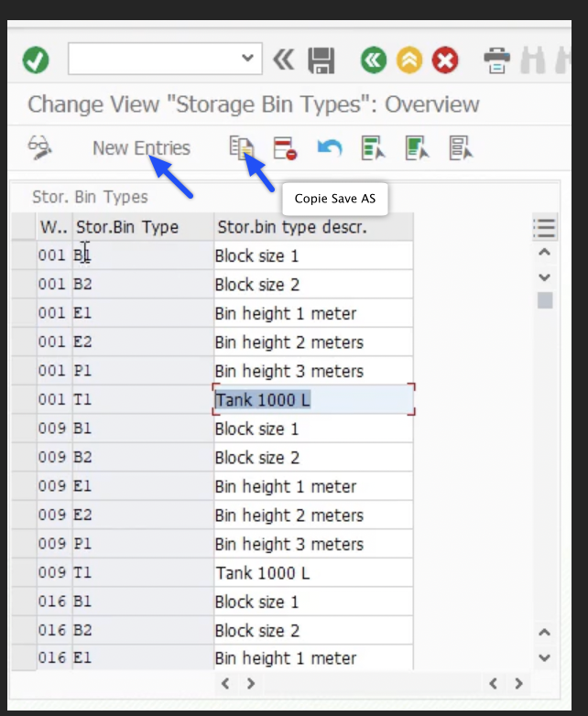The height and width of the screenshot is (716, 588).
Task: Click the Copy As icon
Action: tap(242, 148)
